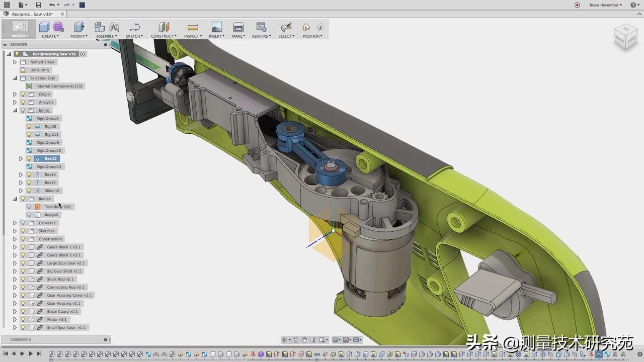The height and width of the screenshot is (362, 644).
Task: Activate the Orbit tool in navigation bar
Action: point(304,340)
